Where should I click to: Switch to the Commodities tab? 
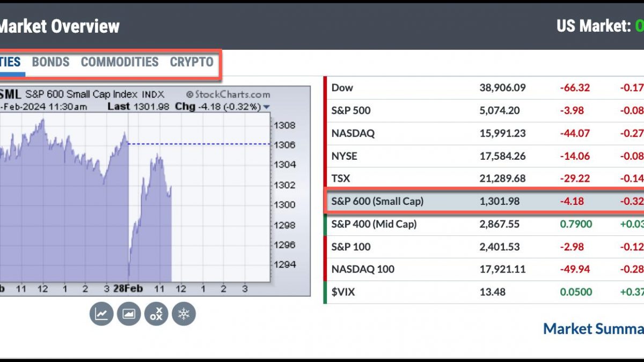point(120,62)
